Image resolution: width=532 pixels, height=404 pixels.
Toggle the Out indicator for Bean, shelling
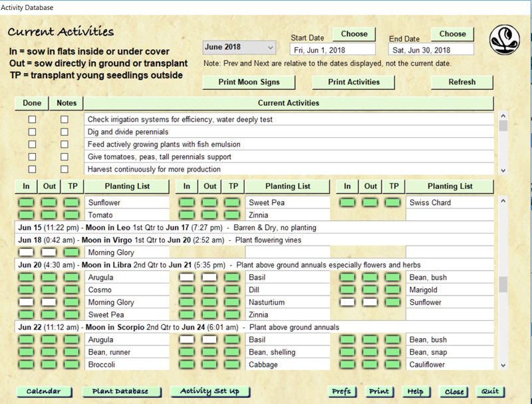coord(209,352)
